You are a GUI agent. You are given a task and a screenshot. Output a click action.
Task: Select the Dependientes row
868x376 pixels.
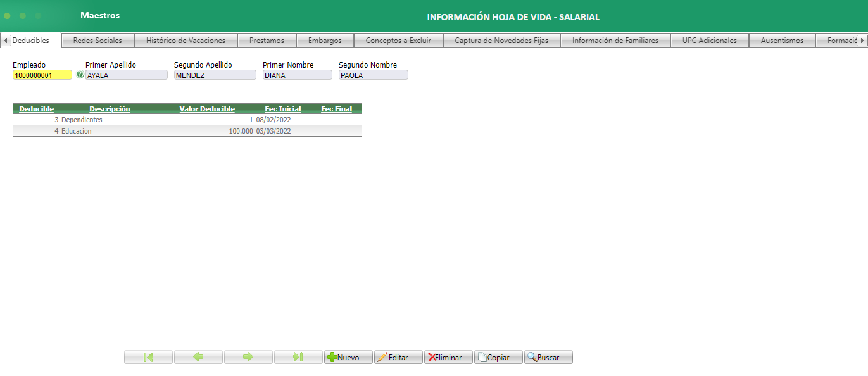pyautogui.click(x=187, y=120)
